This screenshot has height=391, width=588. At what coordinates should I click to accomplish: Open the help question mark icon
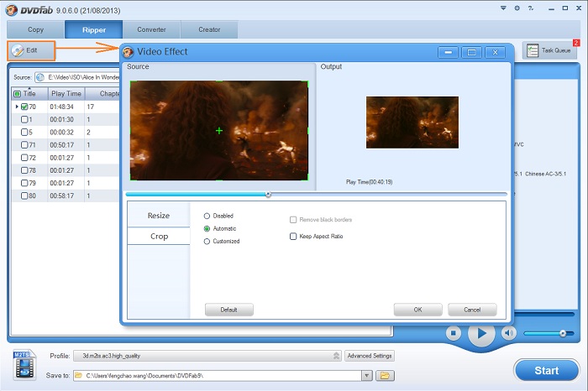[x=531, y=8]
